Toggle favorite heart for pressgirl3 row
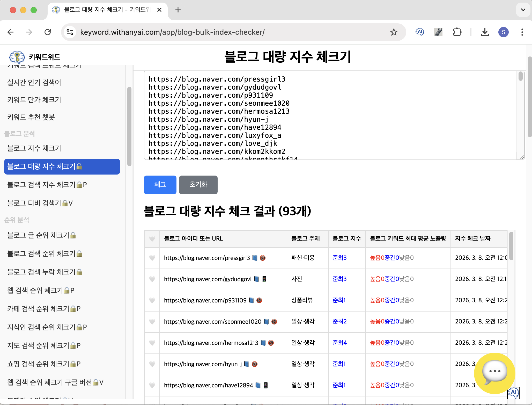 (x=152, y=258)
